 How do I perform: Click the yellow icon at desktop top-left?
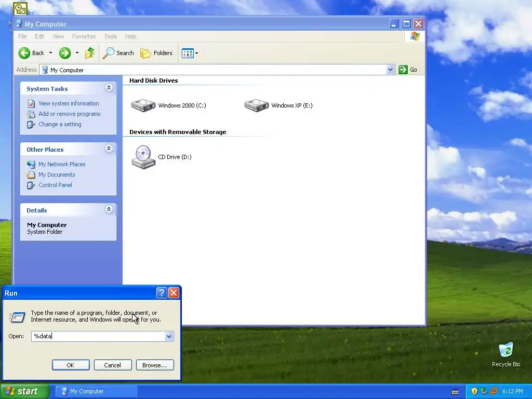(x=20, y=9)
